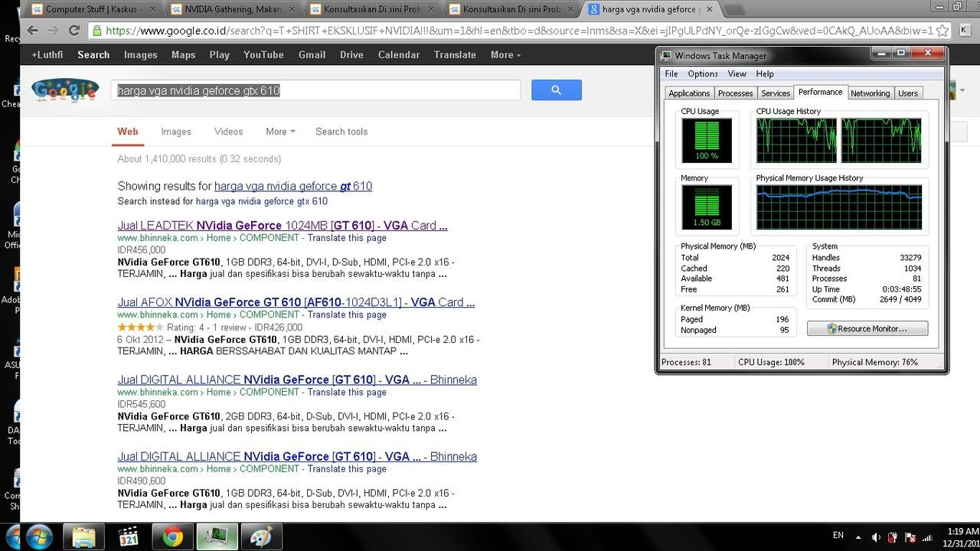Click the volume icon in system tray
The image size is (980, 551).
point(877,537)
